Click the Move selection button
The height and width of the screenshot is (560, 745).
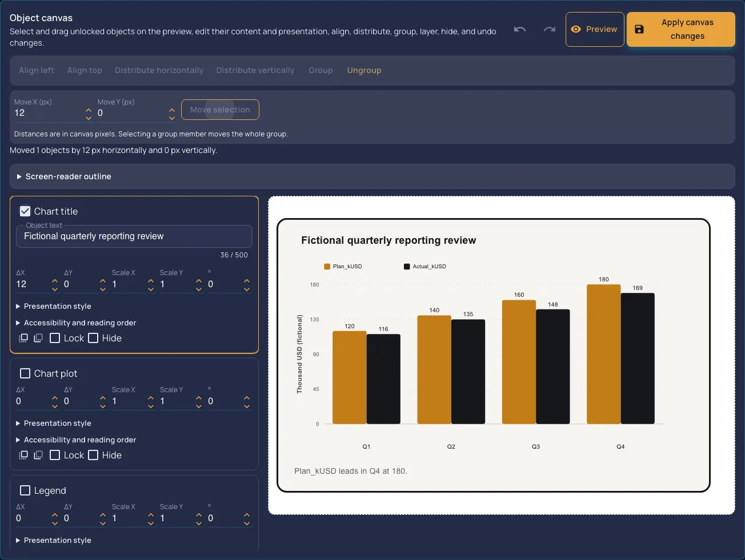tap(220, 110)
